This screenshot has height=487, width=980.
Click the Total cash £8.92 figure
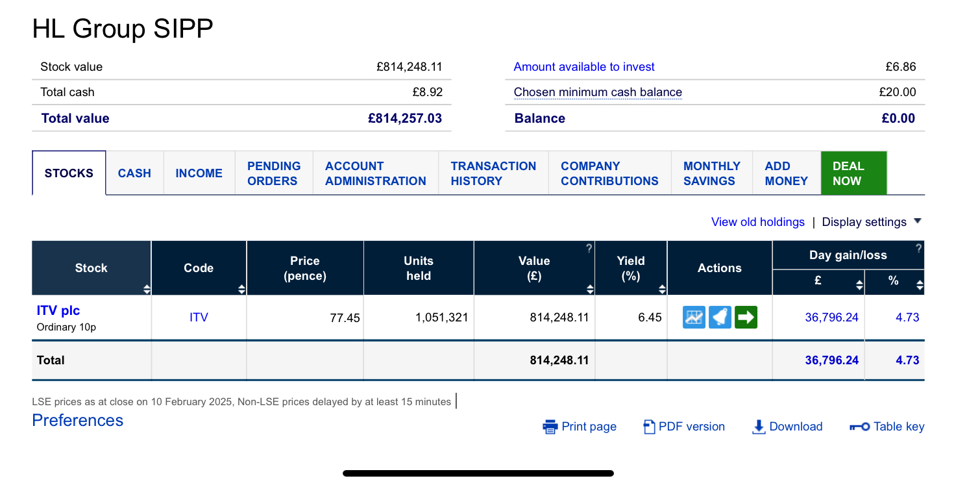[427, 92]
